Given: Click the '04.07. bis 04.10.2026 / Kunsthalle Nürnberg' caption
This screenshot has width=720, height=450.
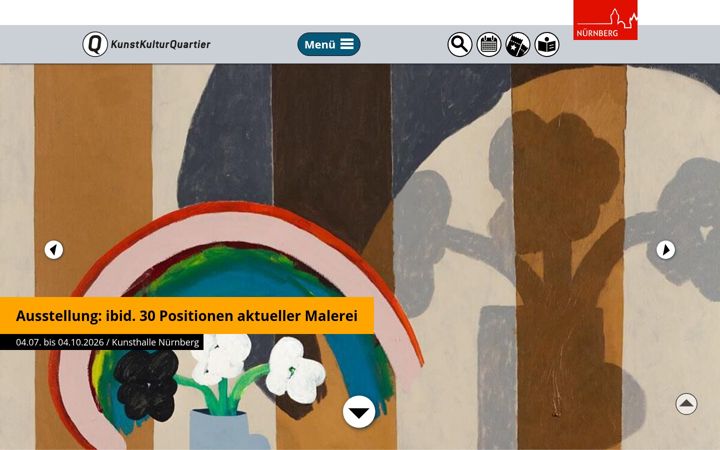Looking at the screenshot, I should tap(101, 342).
